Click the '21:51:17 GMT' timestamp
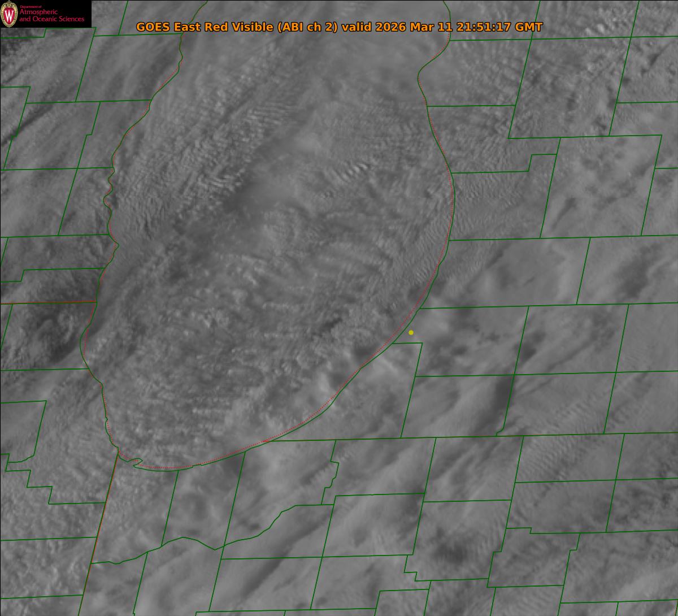The height and width of the screenshot is (616, 678). (492, 27)
